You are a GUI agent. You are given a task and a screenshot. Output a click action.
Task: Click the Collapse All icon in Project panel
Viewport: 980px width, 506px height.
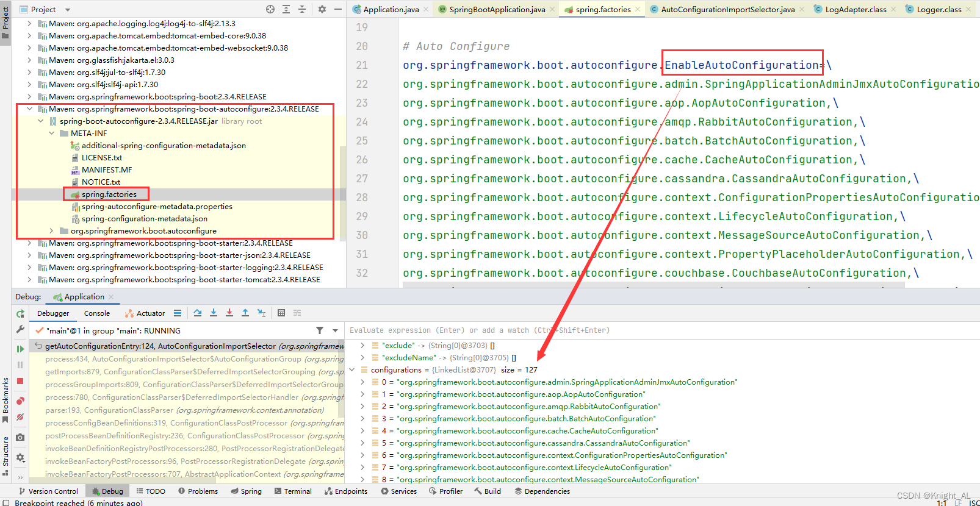coord(302,9)
